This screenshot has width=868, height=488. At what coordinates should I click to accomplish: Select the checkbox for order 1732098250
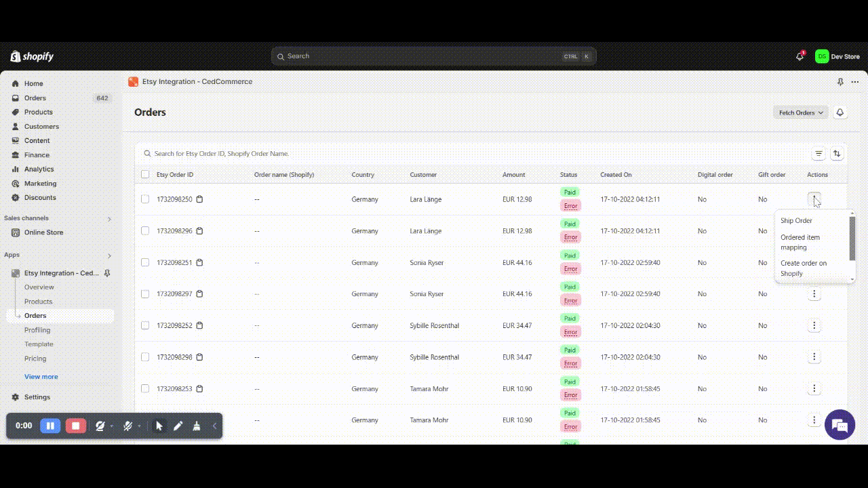145,199
